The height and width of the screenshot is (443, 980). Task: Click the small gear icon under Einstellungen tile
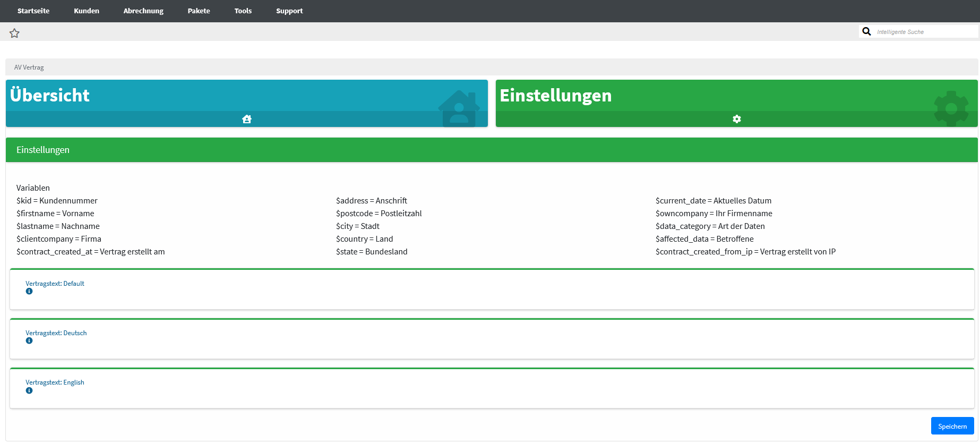736,119
